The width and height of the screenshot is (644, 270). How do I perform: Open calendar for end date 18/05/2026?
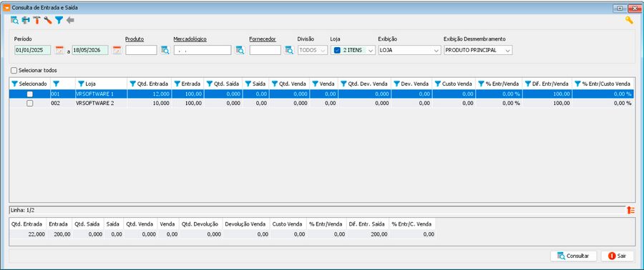click(117, 50)
